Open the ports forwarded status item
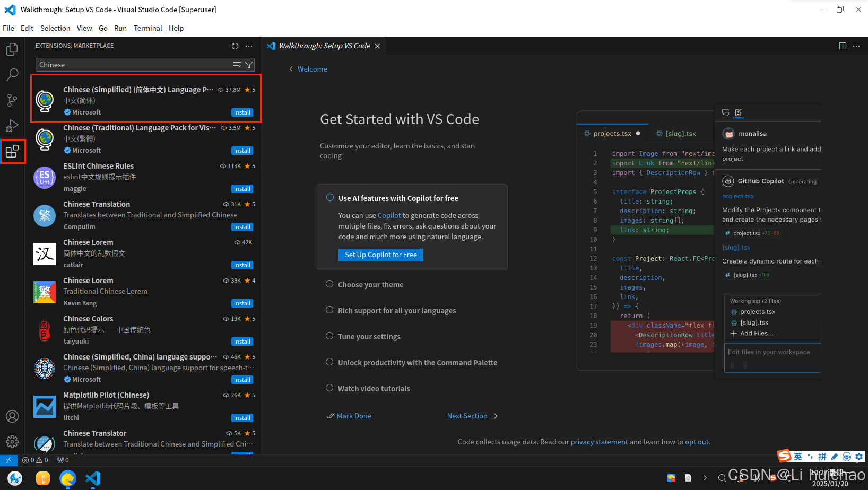Image resolution: width=868 pixels, height=490 pixels. pyautogui.click(x=63, y=460)
